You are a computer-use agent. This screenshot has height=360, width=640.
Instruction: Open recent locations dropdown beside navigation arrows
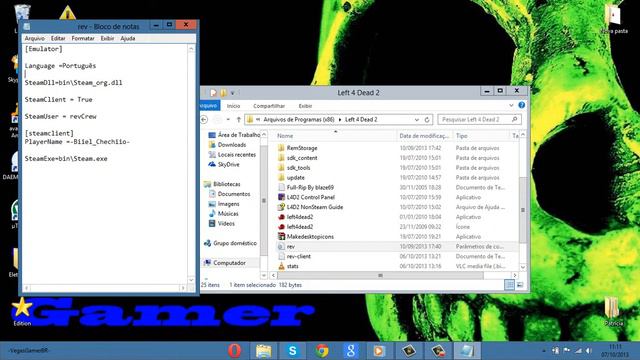pyautogui.click(x=228, y=120)
